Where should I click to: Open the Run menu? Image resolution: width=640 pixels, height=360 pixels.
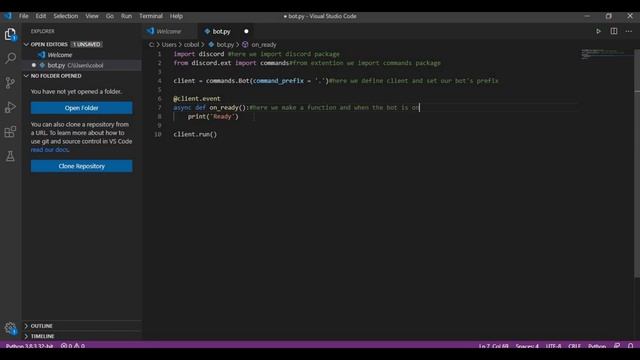point(127,16)
